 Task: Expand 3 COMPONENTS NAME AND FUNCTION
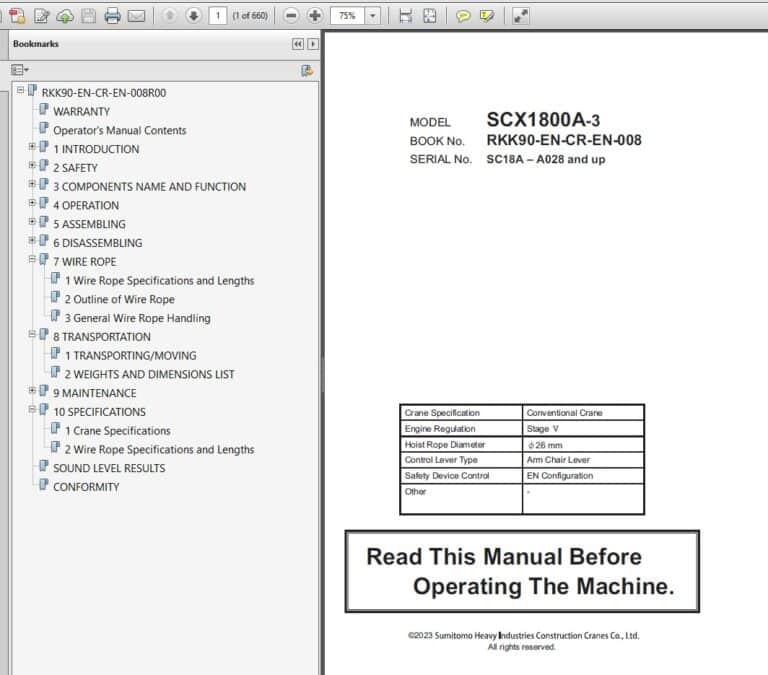[32, 184]
